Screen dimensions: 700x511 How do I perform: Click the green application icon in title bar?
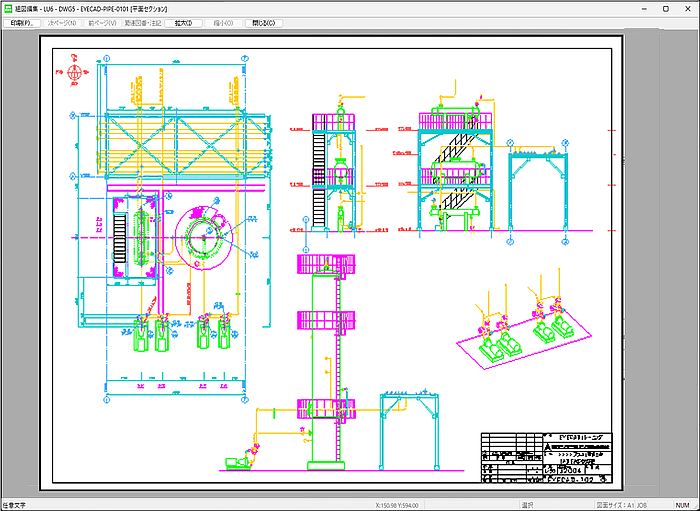(x=8, y=7)
